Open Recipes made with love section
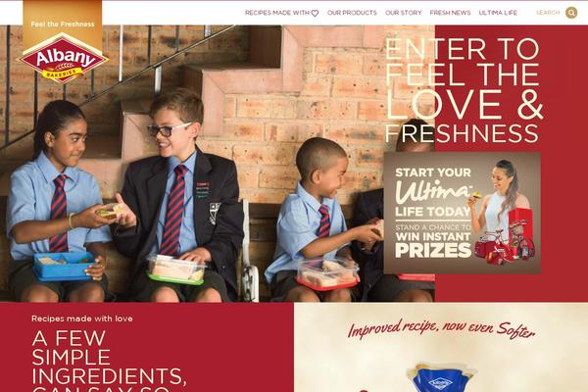This screenshot has width=588, height=392. 82,318
